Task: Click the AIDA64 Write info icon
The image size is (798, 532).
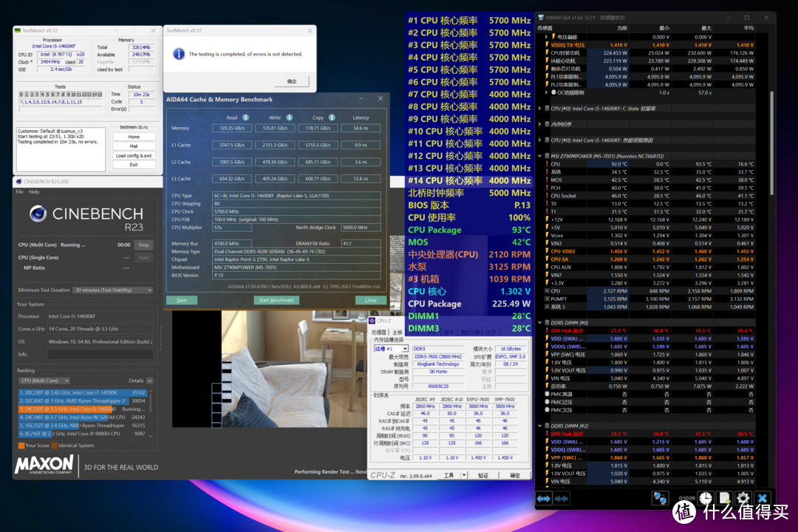Action: (x=290, y=117)
